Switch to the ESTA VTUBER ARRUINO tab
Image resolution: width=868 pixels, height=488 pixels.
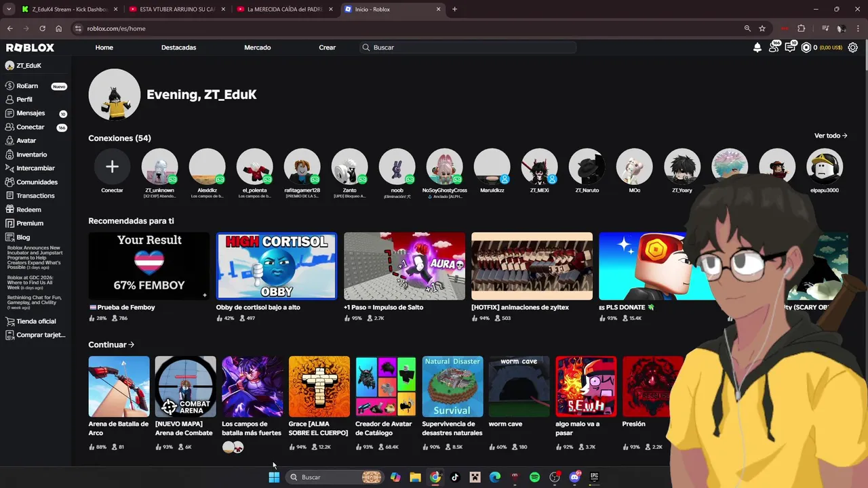(176, 9)
